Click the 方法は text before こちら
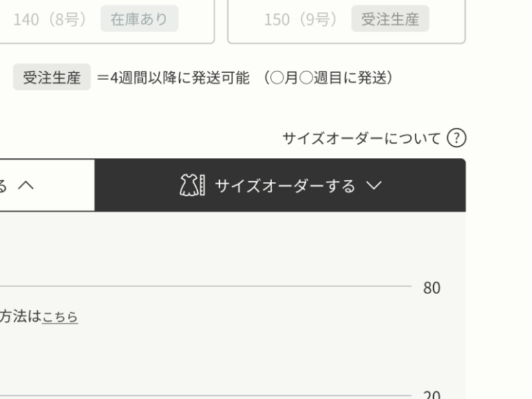 21,317
